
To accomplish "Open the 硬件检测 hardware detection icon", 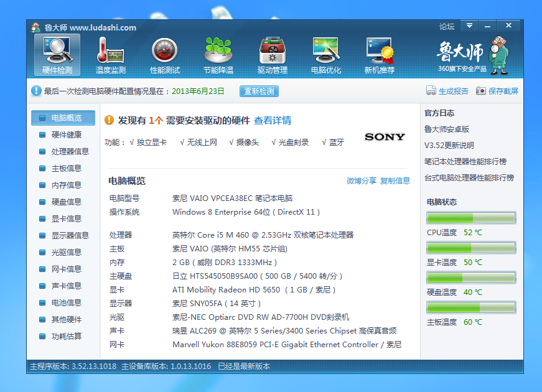I will 57,55.
